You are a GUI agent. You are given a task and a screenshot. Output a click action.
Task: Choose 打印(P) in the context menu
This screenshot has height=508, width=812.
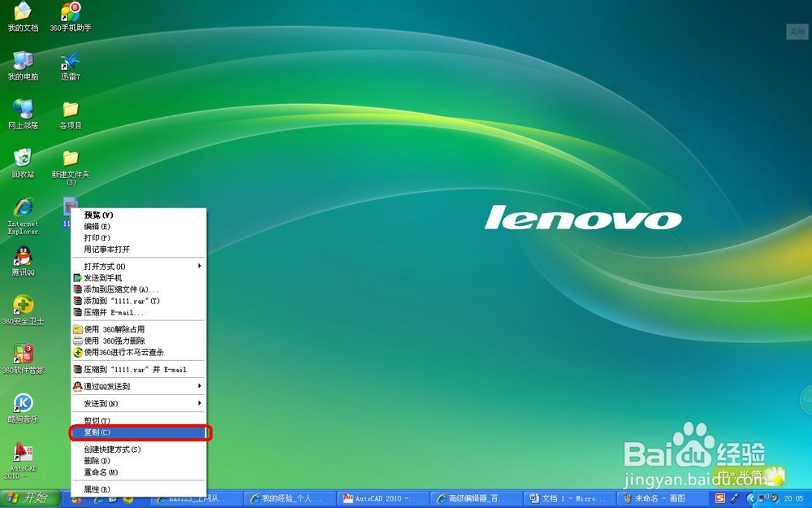138,237
